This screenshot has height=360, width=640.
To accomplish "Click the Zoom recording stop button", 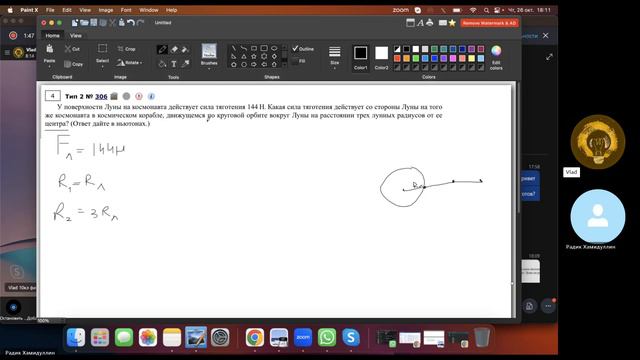I will (x=13, y=36).
